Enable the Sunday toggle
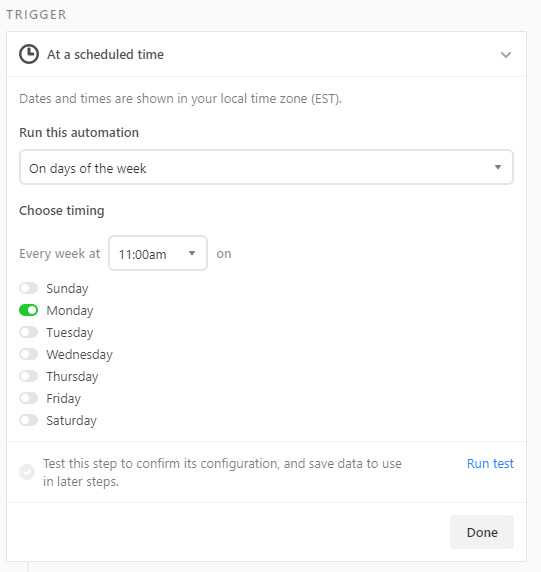 point(28,288)
